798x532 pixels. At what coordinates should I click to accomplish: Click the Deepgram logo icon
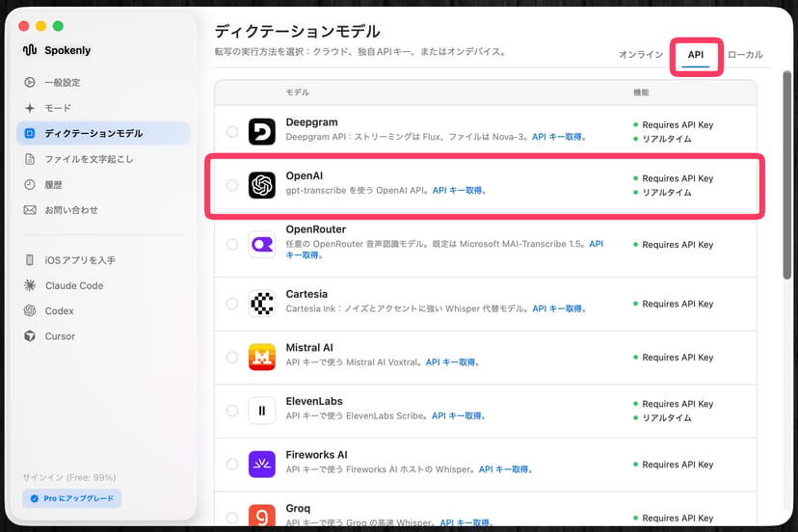click(262, 131)
